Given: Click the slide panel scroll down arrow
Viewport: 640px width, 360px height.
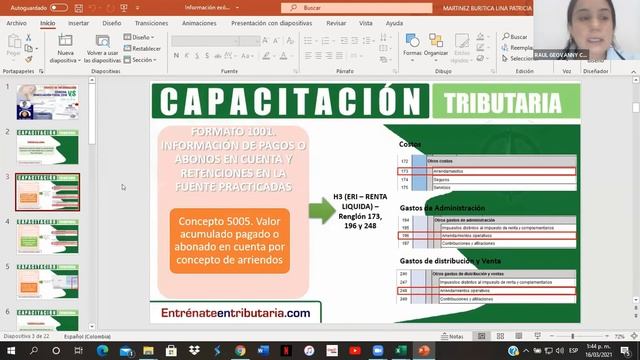Looking at the screenshot, I should pyautogui.click(x=92, y=326).
